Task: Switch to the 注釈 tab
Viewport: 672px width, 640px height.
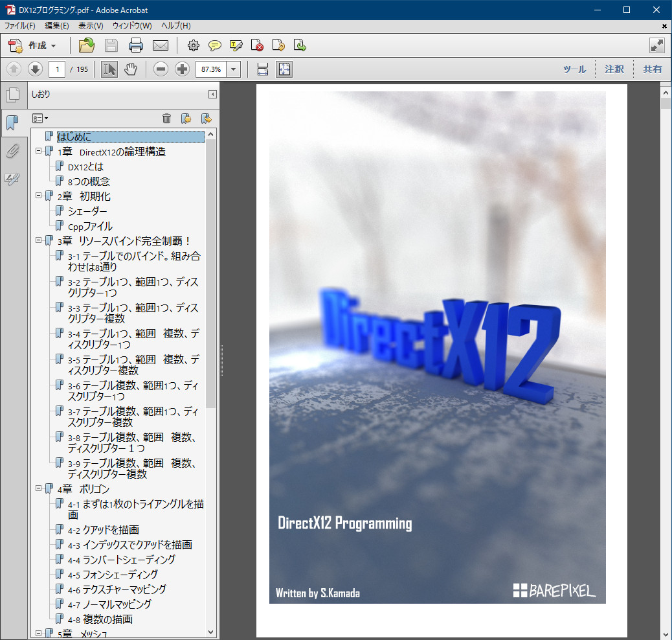Action: [x=613, y=69]
